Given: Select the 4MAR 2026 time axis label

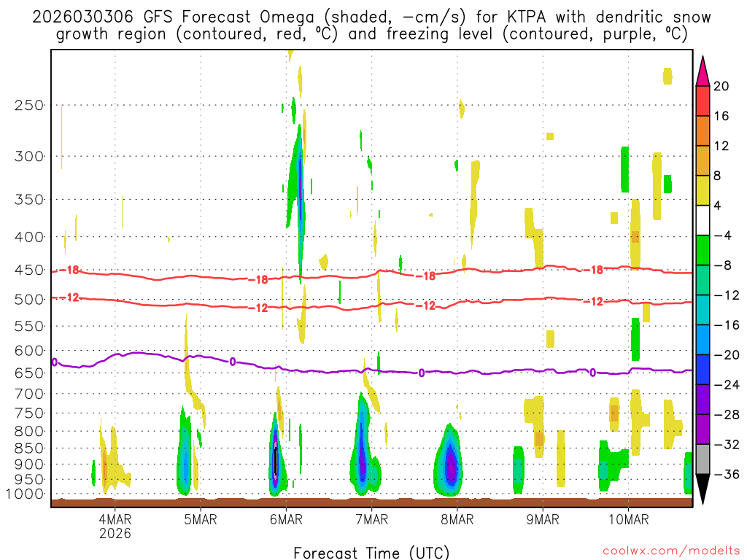Looking at the screenshot, I should tap(115, 526).
